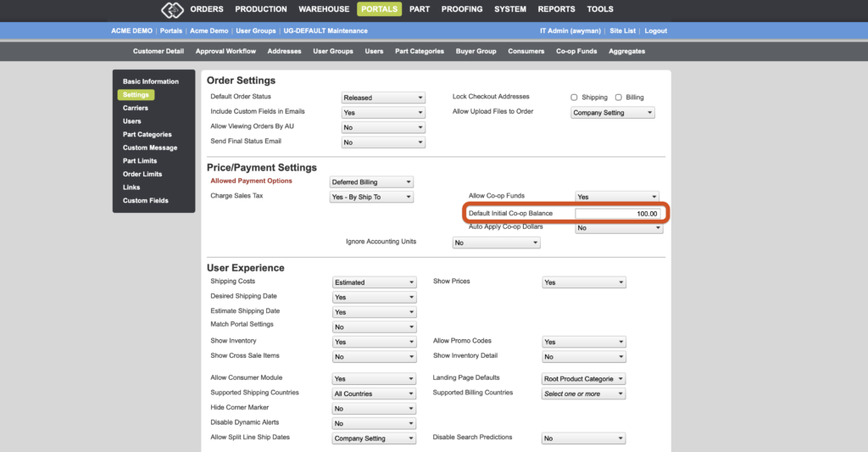Viewport: 868px width, 452px height.
Task: Expand the Supported Billing Countries selector
Action: (583, 393)
